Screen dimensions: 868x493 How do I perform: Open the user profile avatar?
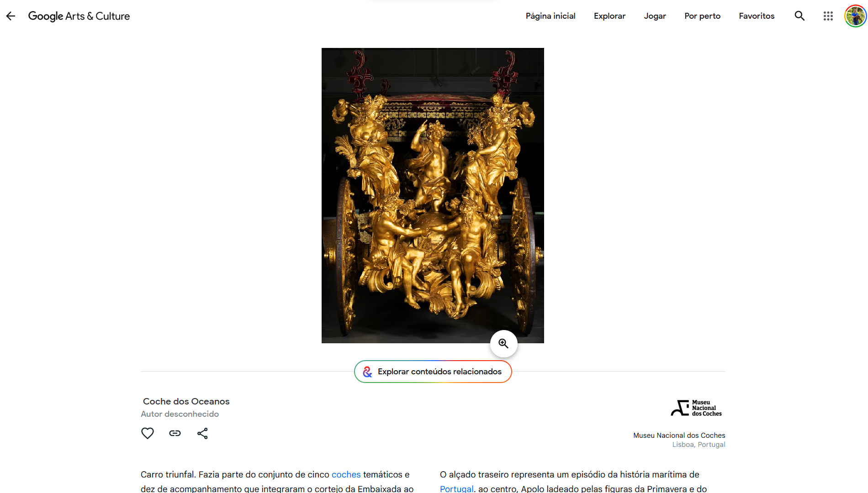point(855,16)
